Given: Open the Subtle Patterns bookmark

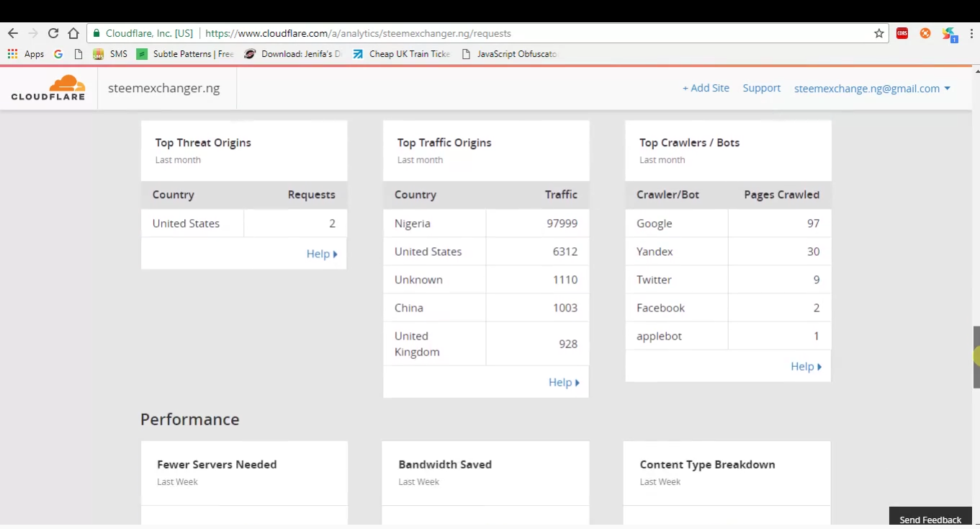Looking at the screenshot, I should coord(185,54).
